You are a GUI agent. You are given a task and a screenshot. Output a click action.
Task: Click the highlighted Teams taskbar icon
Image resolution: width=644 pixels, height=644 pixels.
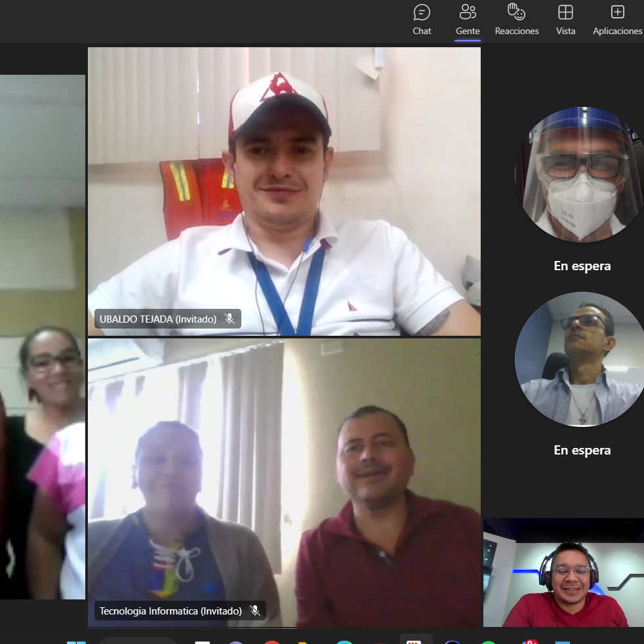pos(414,641)
